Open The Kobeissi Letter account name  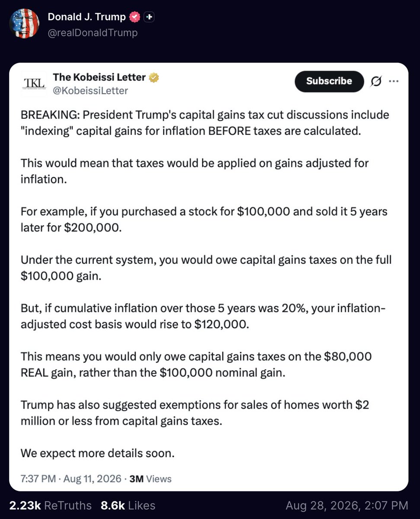coord(99,77)
